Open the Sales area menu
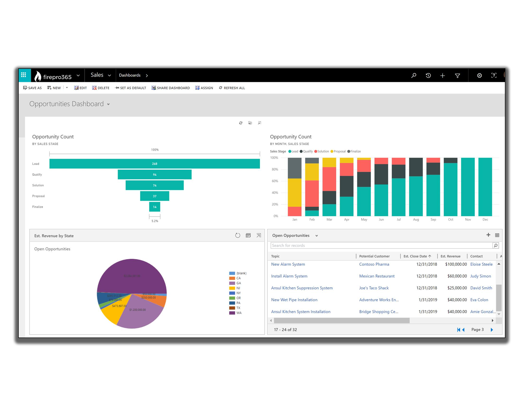This screenshot has height=411, width=532. [x=97, y=75]
